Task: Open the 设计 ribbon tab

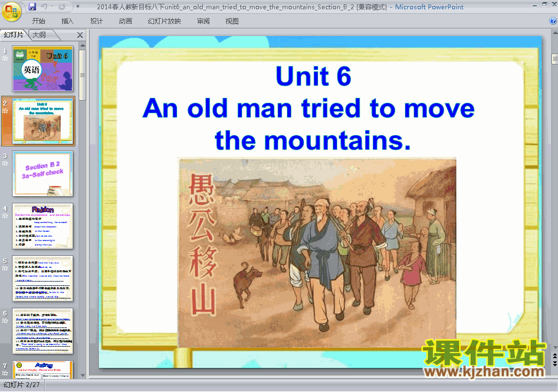Action: pyautogui.click(x=96, y=21)
